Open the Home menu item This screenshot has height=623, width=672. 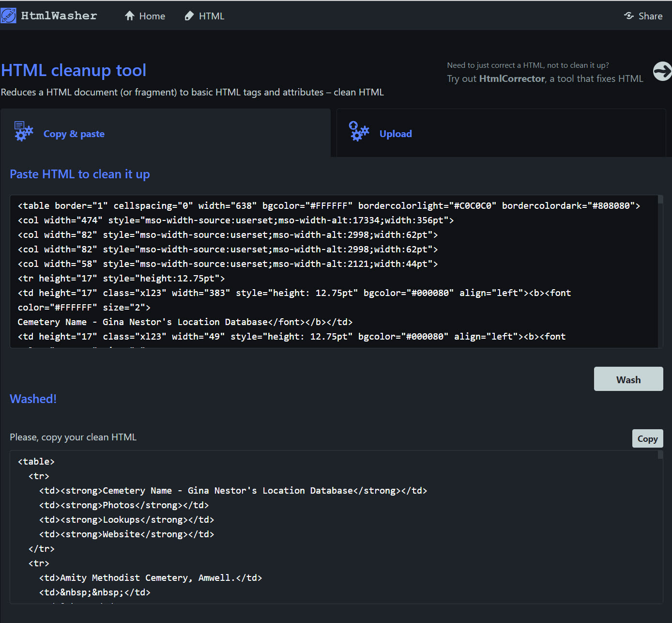(x=145, y=16)
